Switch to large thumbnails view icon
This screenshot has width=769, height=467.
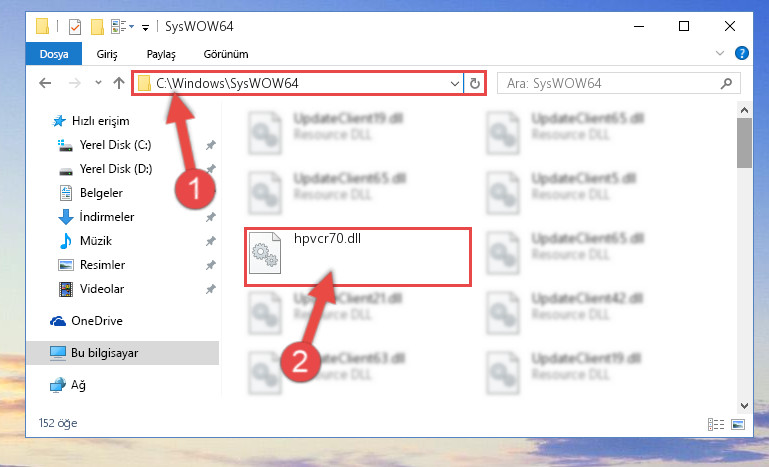(738, 424)
